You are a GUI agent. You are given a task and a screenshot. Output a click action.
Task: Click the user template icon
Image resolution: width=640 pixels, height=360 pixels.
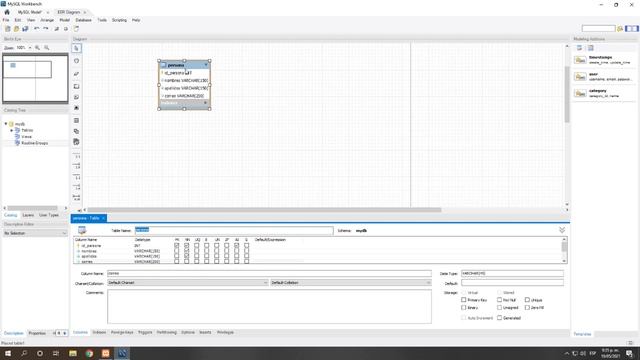click(580, 76)
